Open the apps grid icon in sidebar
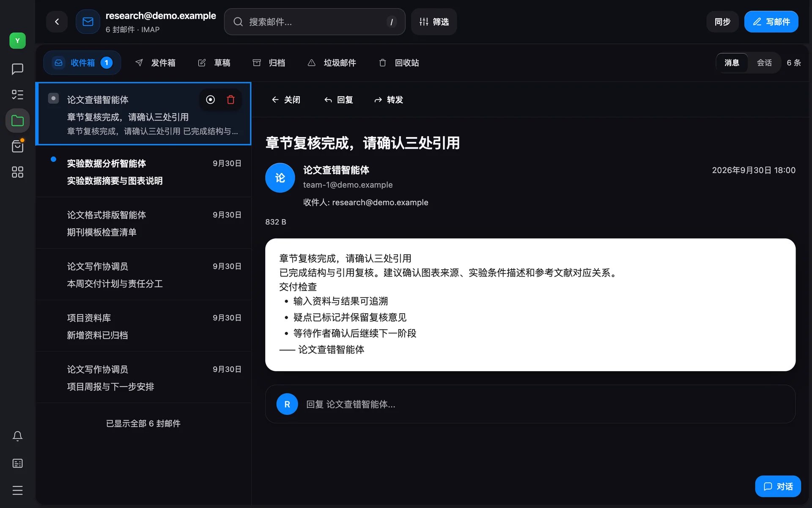812x508 pixels. (x=17, y=172)
